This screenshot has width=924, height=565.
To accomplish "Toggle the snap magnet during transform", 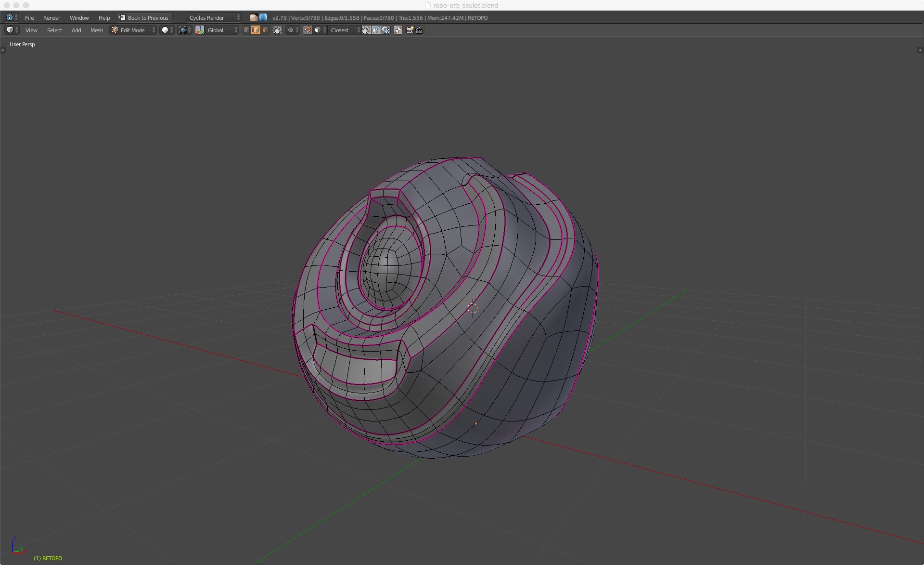I will 308,30.
